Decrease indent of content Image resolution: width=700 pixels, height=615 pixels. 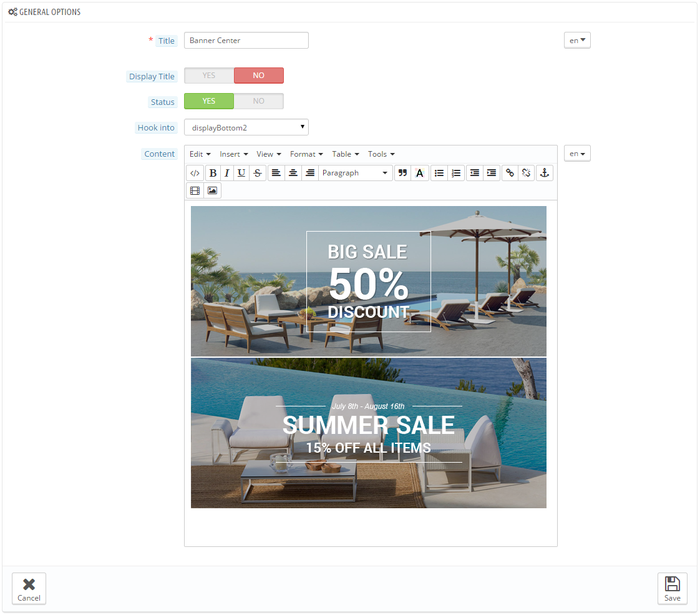click(x=475, y=174)
